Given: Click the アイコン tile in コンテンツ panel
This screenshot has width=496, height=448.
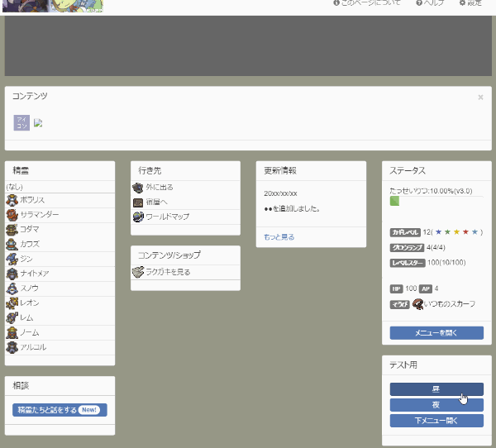Looking at the screenshot, I should (x=21, y=122).
